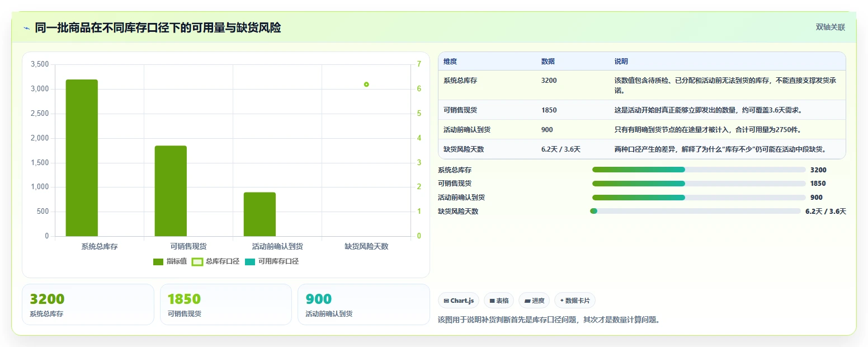The width and height of the screenshot is (868, 347).
Task: Click the 系统总库存 progress bar
Action: 699,170
